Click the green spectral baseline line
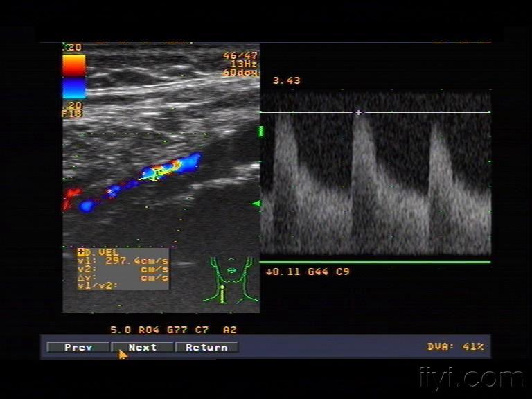The image size is (532, 399). pyautogui.click(x=375, y=262)
